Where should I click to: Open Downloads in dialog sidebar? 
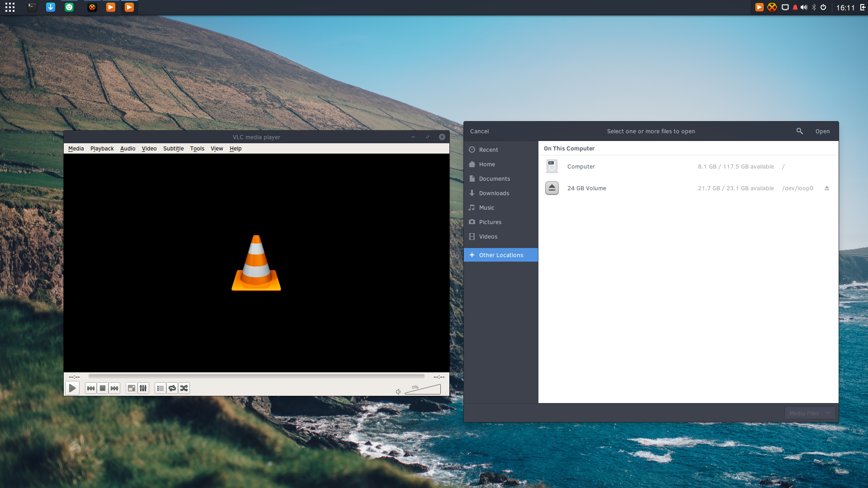[501, 193]
